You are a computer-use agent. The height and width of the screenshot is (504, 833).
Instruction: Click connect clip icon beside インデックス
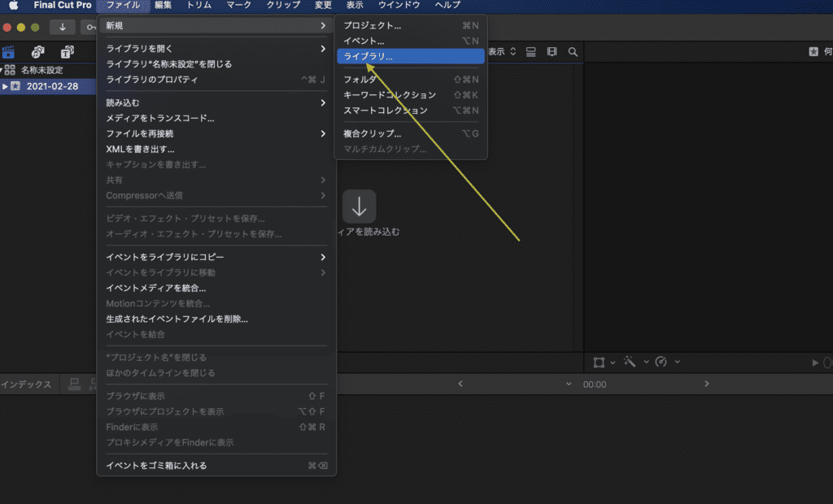[74, 385]
